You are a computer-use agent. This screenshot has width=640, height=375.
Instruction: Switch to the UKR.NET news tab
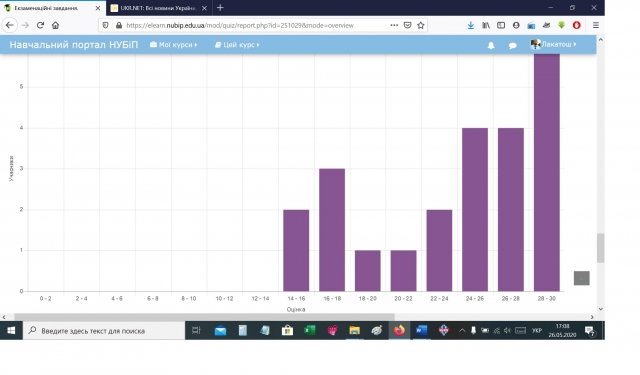click(159, 8)
